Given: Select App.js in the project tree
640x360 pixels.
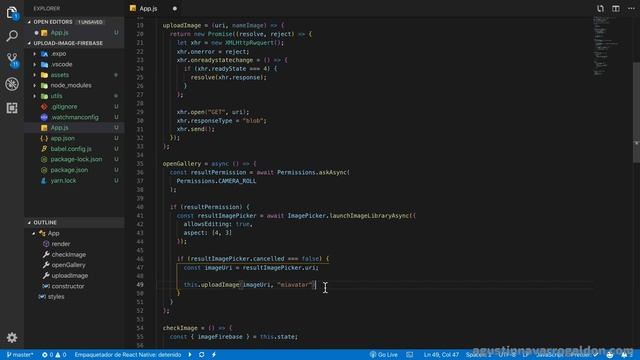Looking at the screenshot, I should click(x=74, y=128).
